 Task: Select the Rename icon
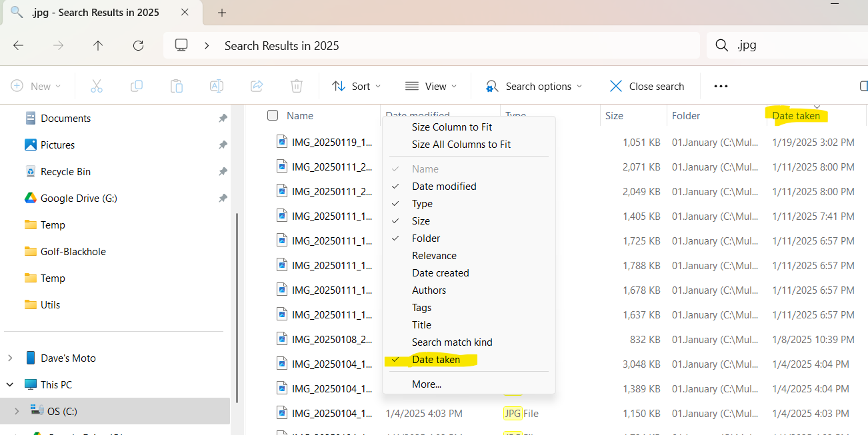pos(216,86)
